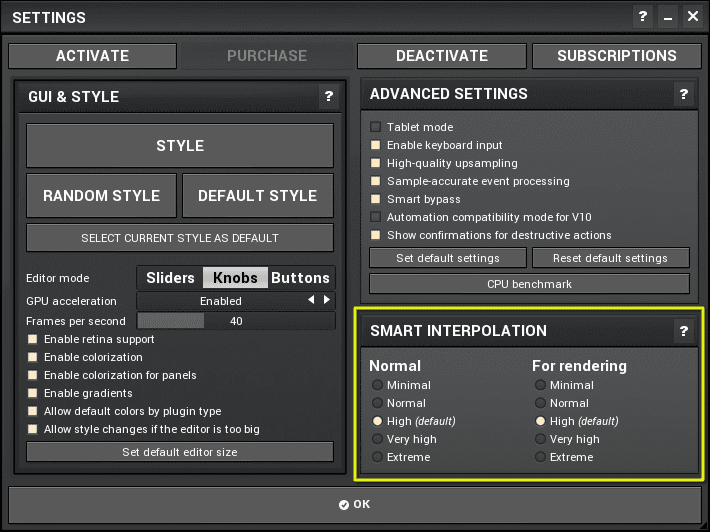Click Set default settings
The height and width of the screenshot is (532, 710).
[x=448, y=258]
